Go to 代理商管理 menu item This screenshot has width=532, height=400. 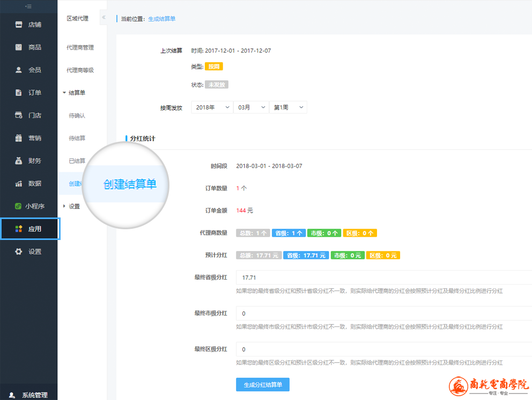pos(80,47)
